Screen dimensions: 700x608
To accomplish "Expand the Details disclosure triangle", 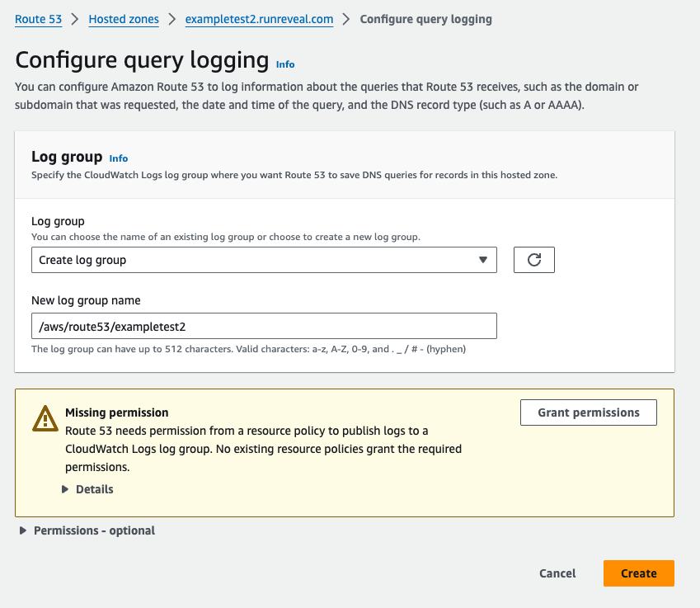I will 66,489.
